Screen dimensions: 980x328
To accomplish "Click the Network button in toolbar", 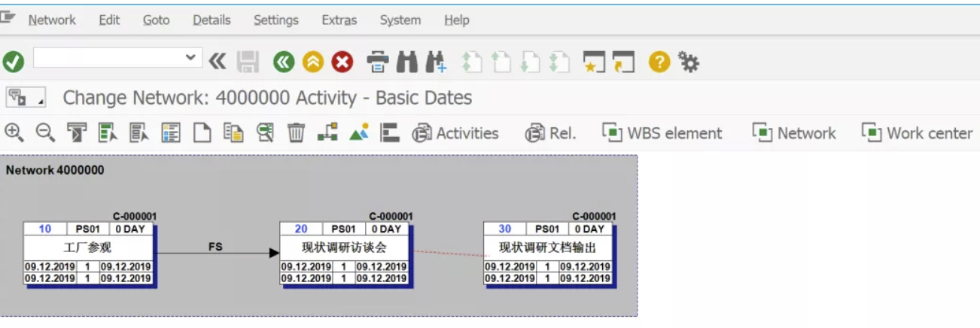I will click(x=794, y=133).
